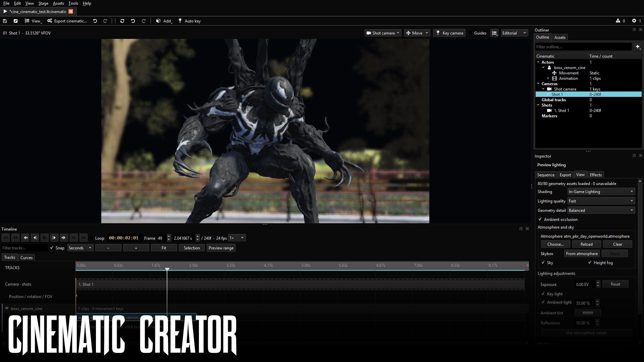Toggle the Snap checkbox

tap(52, 248)
